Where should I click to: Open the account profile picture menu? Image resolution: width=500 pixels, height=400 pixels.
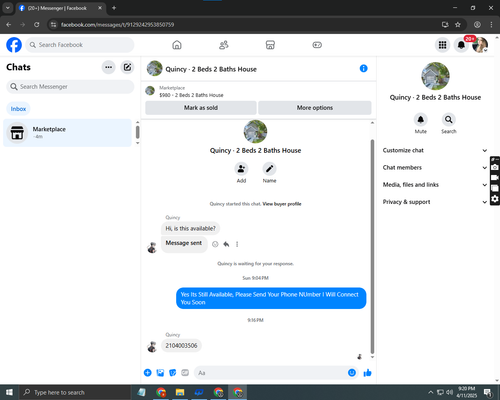pyautogui.click(x=480, y=45)
